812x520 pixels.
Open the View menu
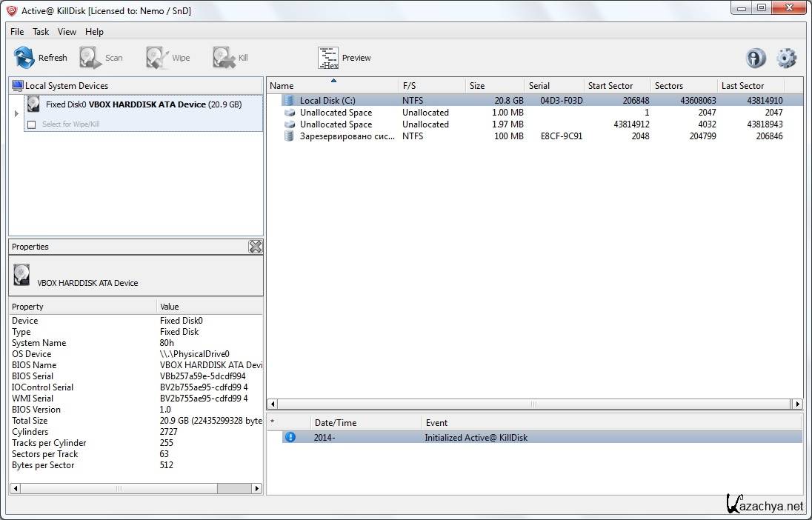click(x=67, y=32)
